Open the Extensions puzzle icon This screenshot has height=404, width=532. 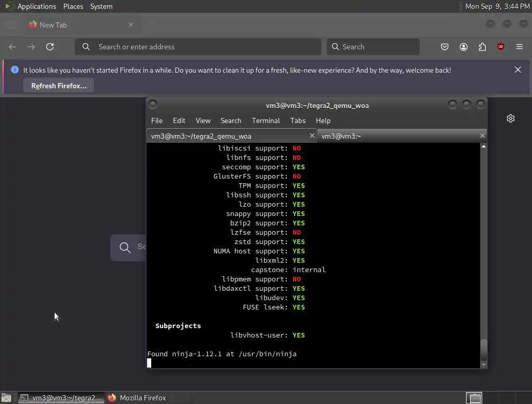pyautogui.click(x=482, y=47)
